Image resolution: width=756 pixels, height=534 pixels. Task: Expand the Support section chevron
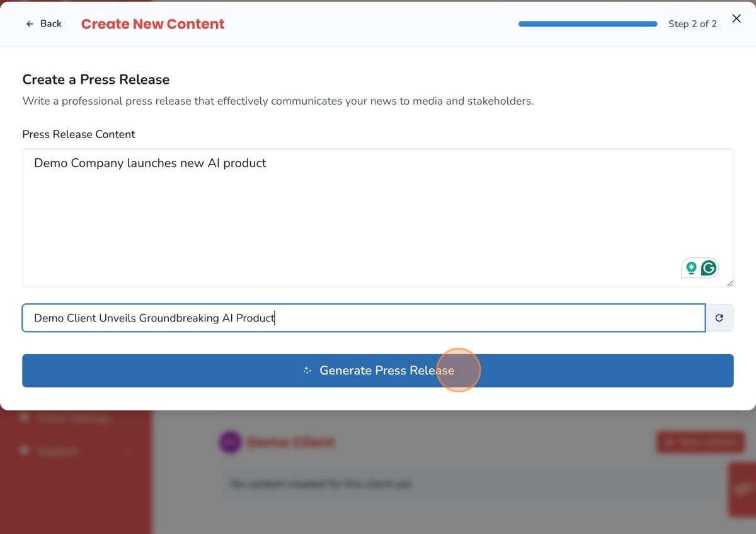pos(126,451)
